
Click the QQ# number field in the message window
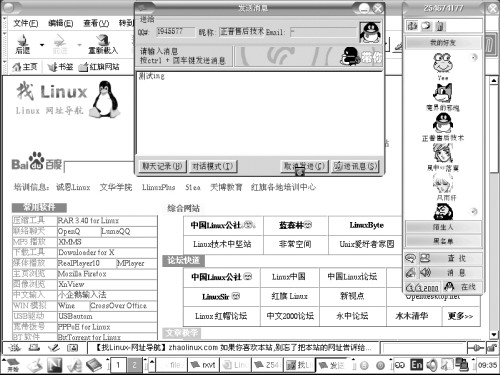(x=175, y=32)
